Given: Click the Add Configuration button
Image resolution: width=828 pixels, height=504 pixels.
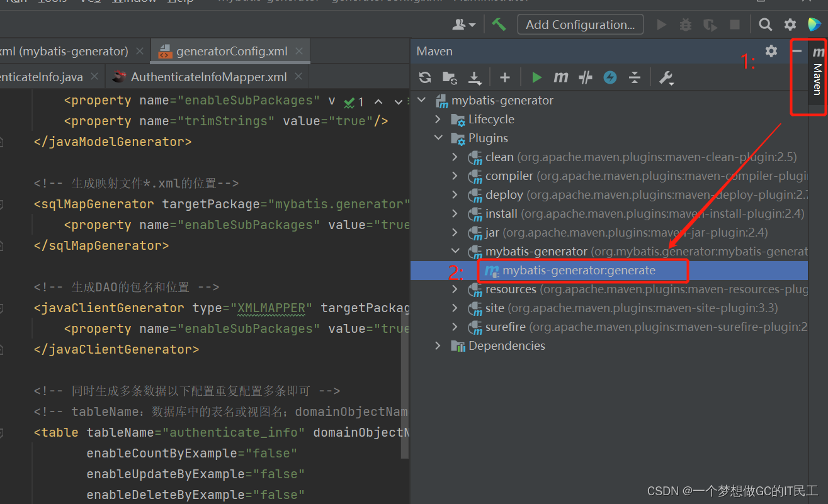Looking at the screenshot, I should pyautogui.click(x=579, y=24).
